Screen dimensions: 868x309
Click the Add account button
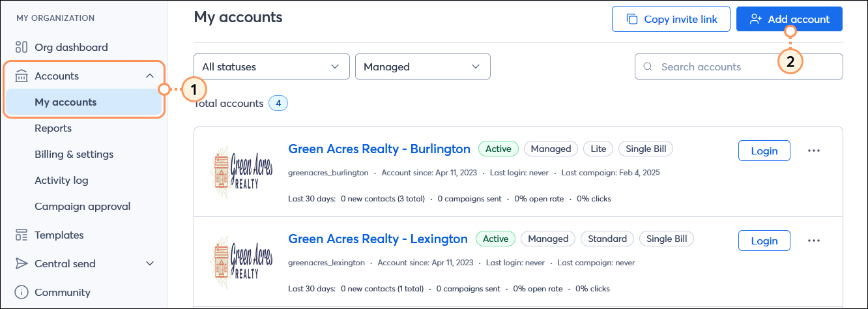coord(789,19)
